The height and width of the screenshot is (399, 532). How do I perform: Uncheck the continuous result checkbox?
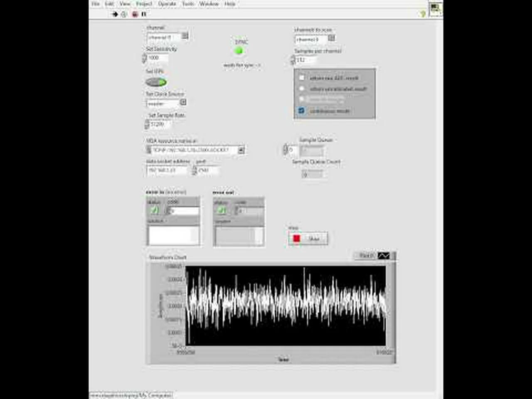click(x=301, y=111)
